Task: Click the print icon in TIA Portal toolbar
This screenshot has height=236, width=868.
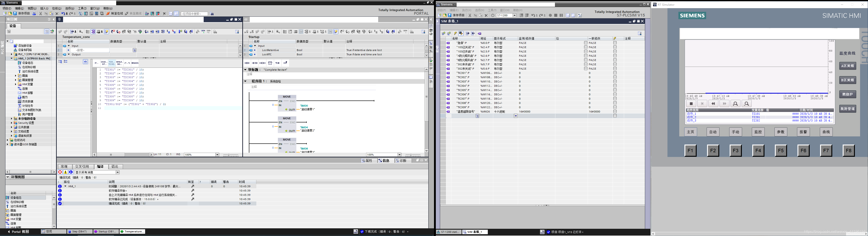Action: pos(34,14)
